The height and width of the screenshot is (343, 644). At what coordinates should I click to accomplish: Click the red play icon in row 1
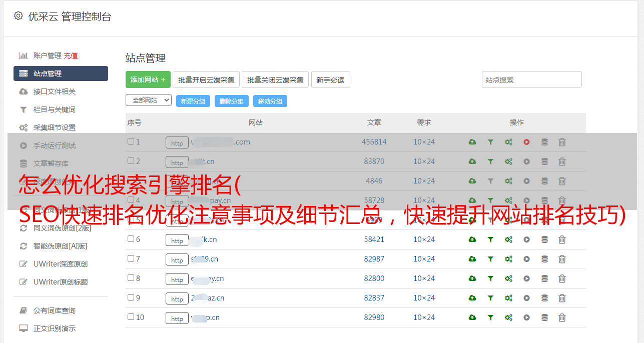(526, 142)
